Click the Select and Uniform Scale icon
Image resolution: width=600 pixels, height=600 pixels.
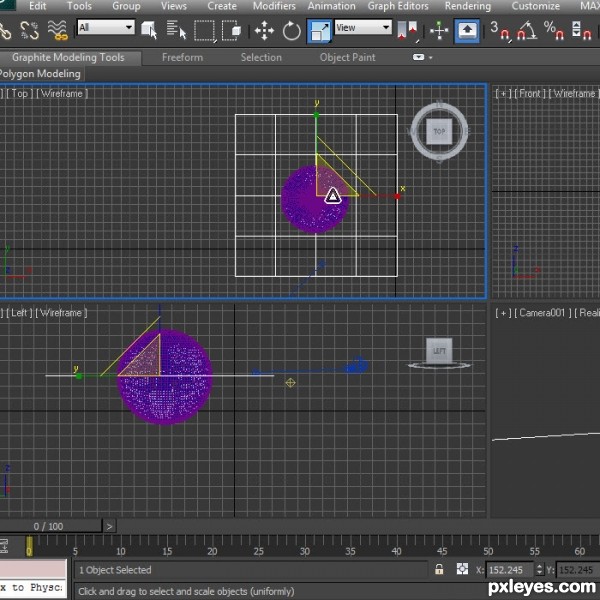pos(319,31)
